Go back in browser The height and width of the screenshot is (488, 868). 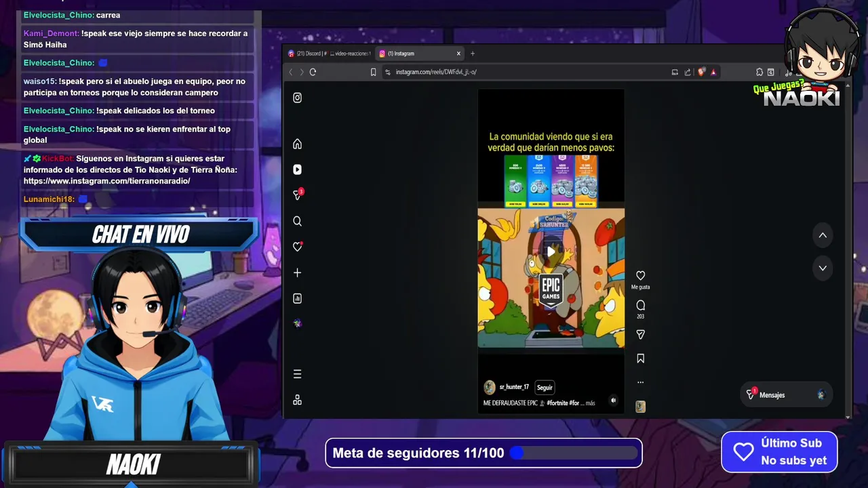pyautogui.click(x=291, y=72)
